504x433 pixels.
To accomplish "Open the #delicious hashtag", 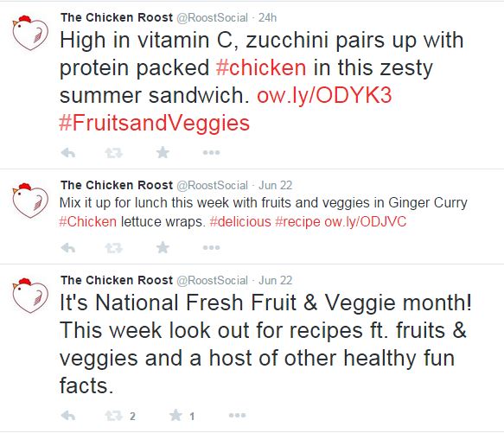I will (x=240, y=222).
